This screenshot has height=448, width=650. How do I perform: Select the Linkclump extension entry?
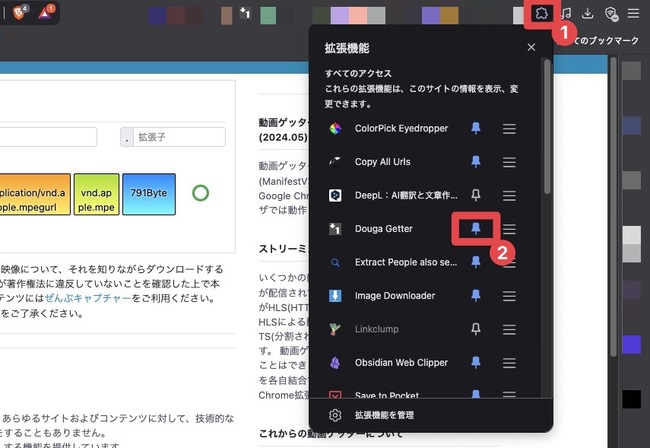pos(377,329)
